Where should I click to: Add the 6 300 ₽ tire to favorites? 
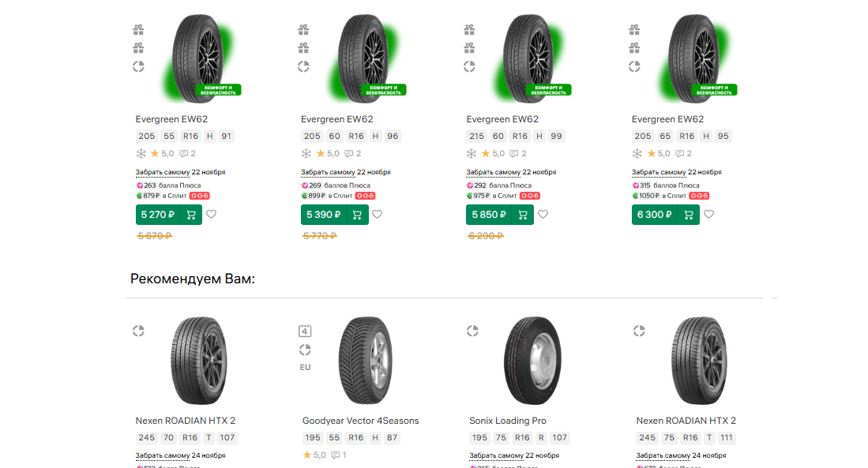(x=708, y=214)
